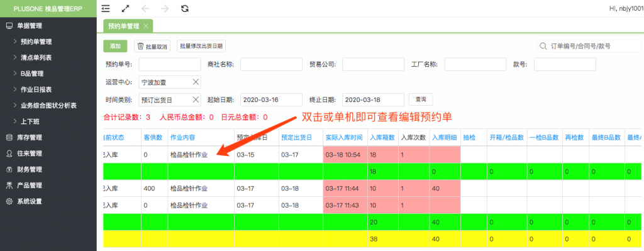Screen dimensions: 644x251
Task: Click the 往来管理 person icon
Action: click(9, 153)
